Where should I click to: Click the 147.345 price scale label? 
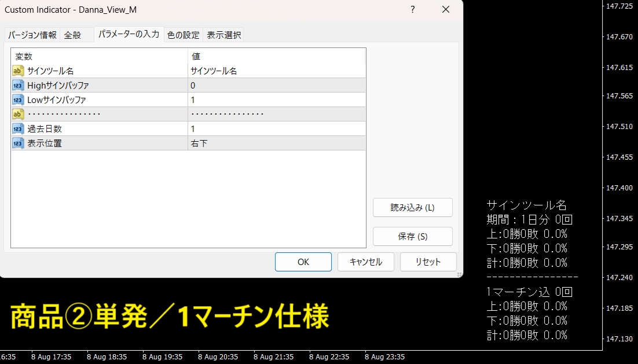619,218
